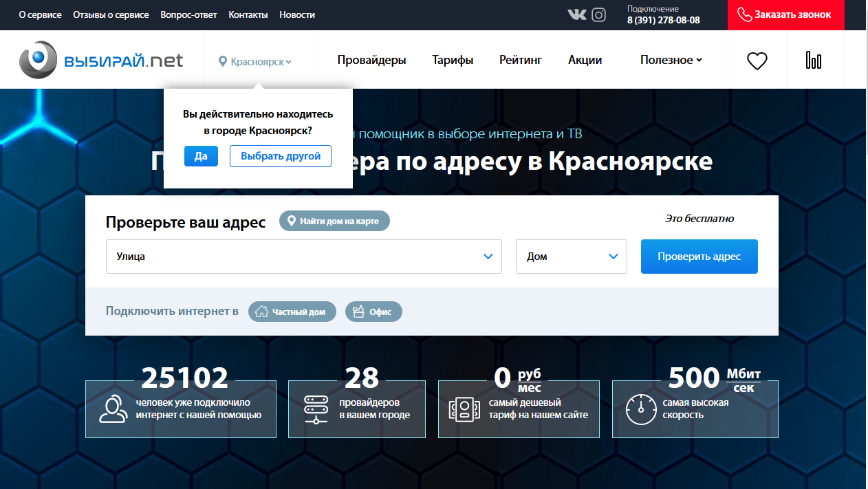Click the house icon on Частный дом
Screen dimensions: 868x489
[261, 312]
